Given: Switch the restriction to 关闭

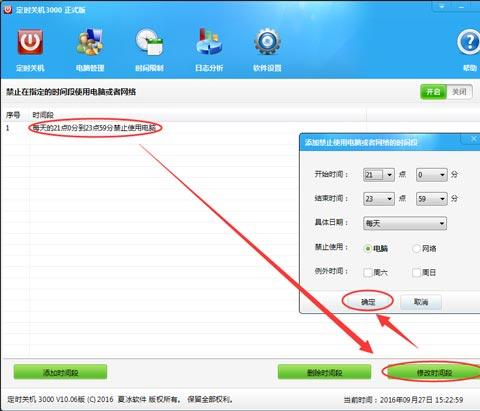Looking at the screenshot, I should [x=459, y=92].
